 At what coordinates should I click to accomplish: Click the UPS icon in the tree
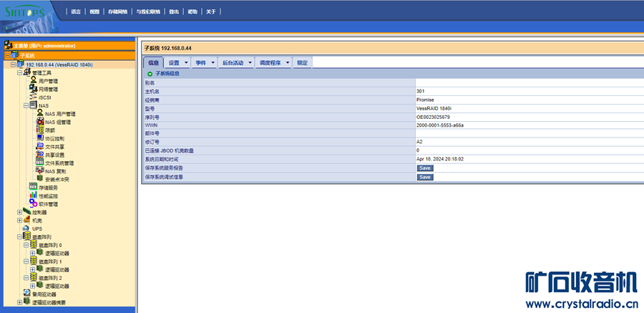coord(26,228)
